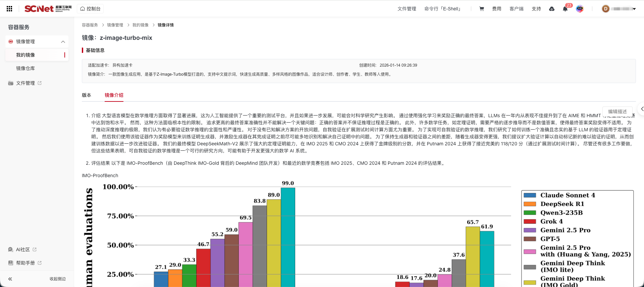The width and height of the screenshot is (644, 287).
Task: Open AI社区 in the sidebar
Action: [x=23, y=249]
